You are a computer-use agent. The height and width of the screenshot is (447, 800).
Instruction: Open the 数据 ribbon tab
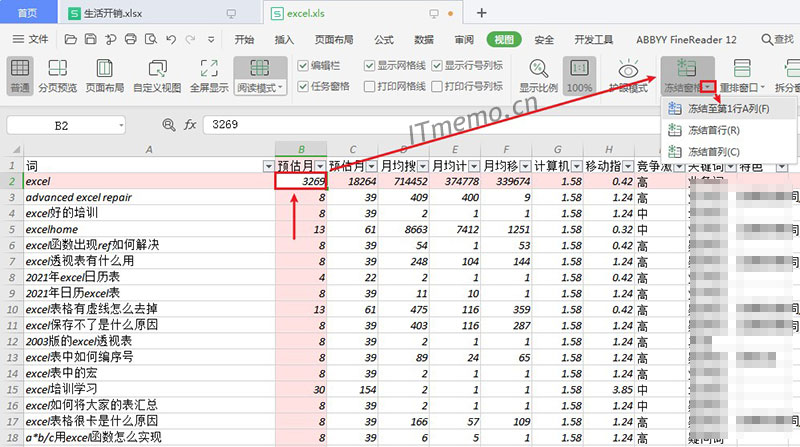click(423, 39)
